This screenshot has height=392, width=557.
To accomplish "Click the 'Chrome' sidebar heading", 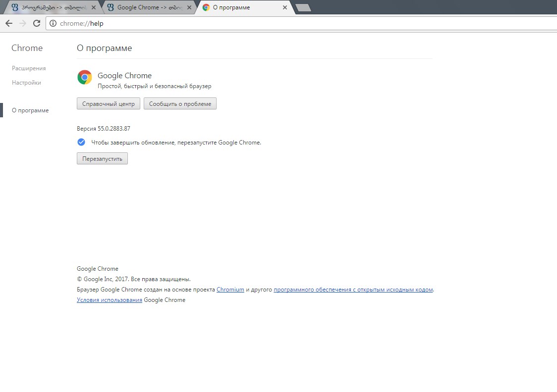I will pos(27,48).
